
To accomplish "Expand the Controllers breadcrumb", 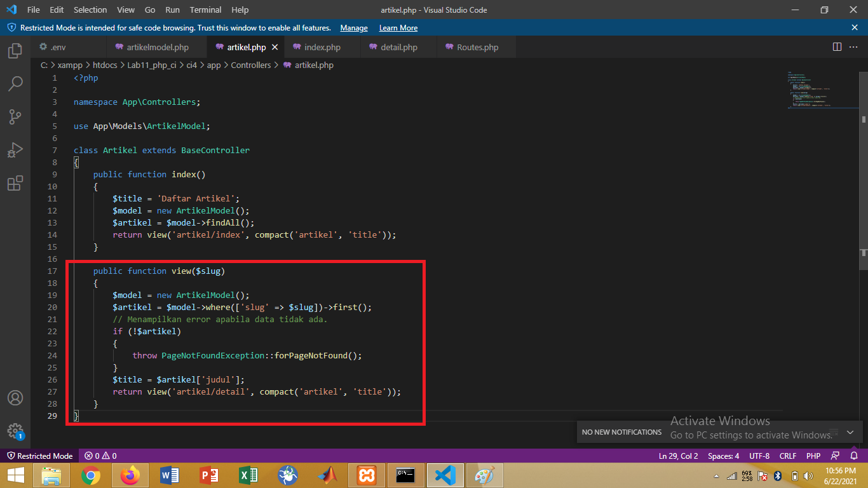I will [x=251, y=65].
